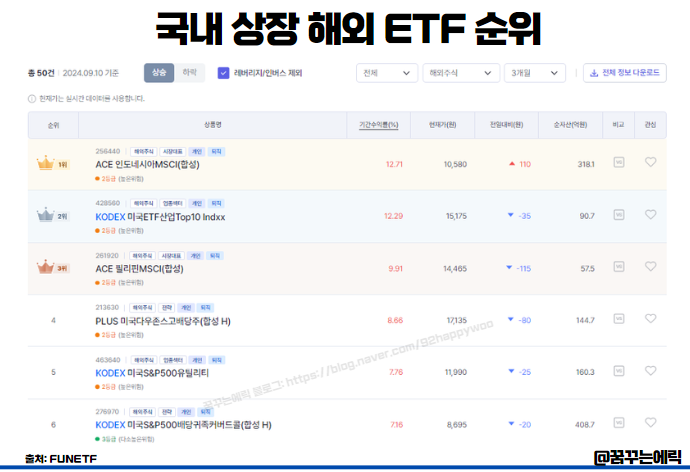Favorite KODEX 미국S&P500유틸리티 with heart icon
This screenshot has width=690, height=472.
[x=650, y=370]
